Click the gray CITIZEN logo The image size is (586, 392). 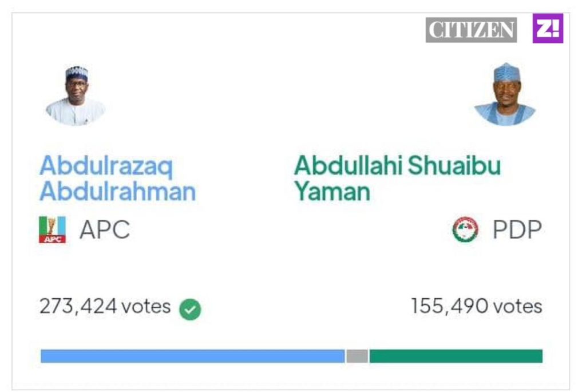coord(471,30)
